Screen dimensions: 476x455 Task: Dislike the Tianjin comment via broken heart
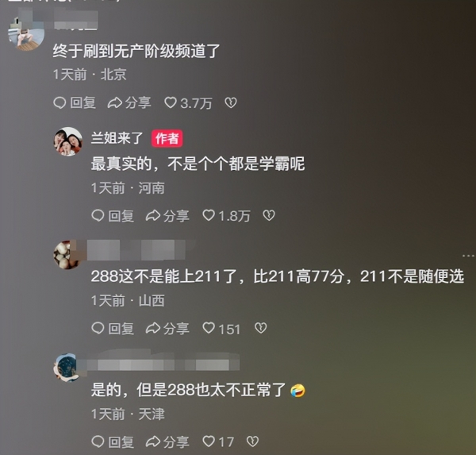coord(252,441)
